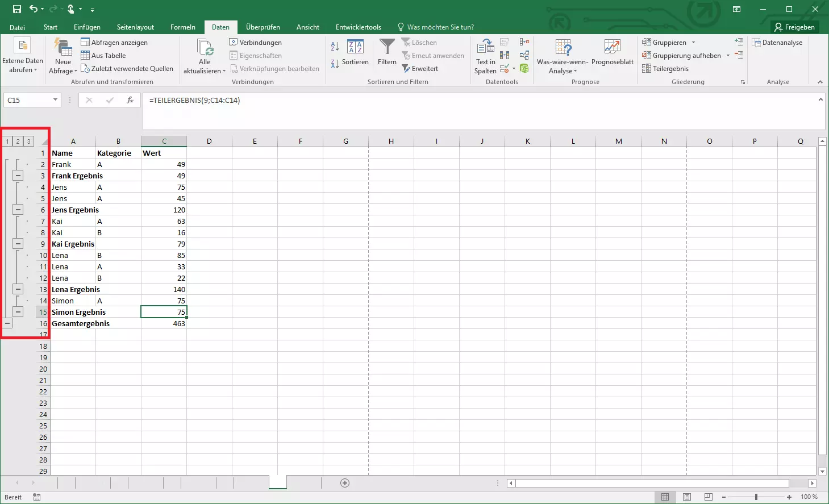Image resolution: width=829 pixels, height=504 pixels.
Task: Click the save icon in title bar
Action: click(x=17, y=9)
